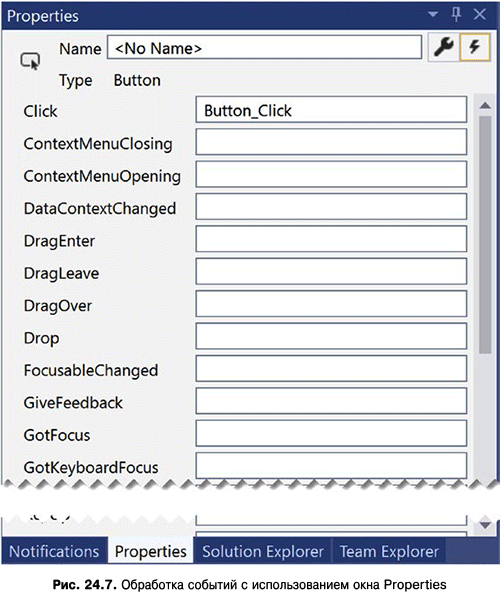Click the scroll up arrow of events list
The height and width of the screenshot is (602, 500).
coord(485,105)
